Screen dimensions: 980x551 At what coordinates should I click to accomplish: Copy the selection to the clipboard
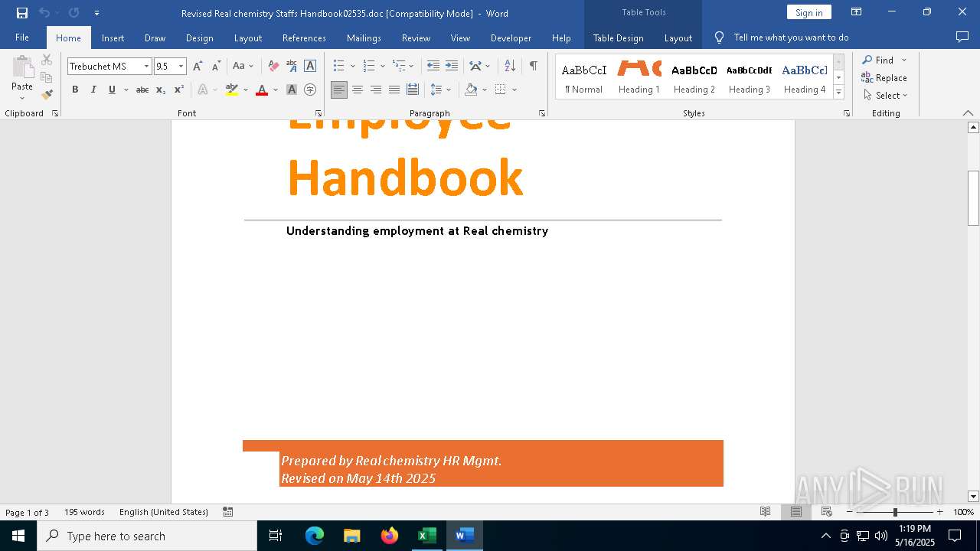coord(47,77)
